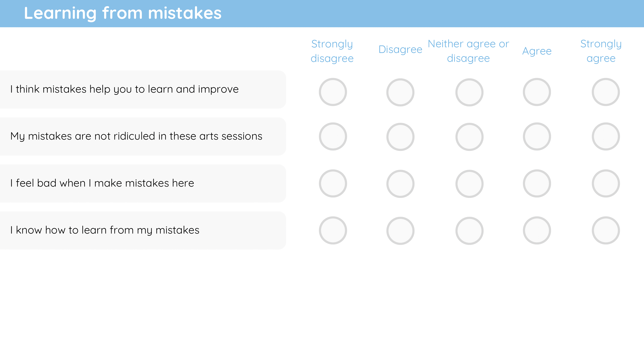Choose Disagree for mistakes not ridiculed in sessions

tap(400, 137)
